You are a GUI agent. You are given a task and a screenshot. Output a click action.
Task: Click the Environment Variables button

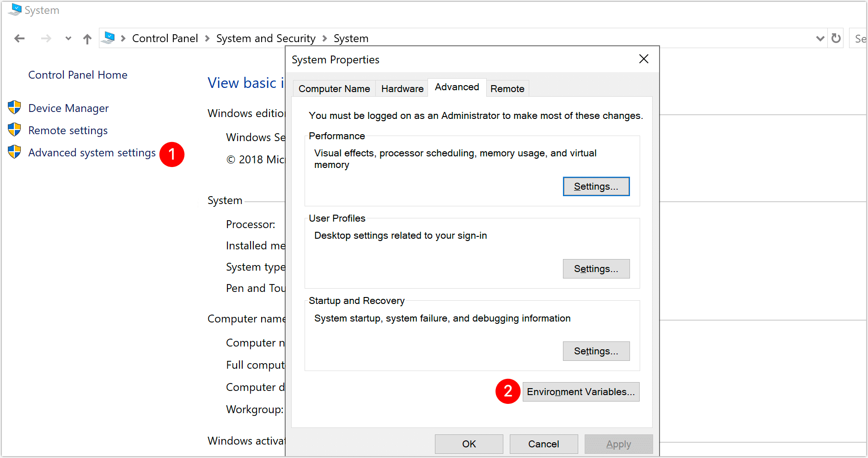tap(581, 392)
